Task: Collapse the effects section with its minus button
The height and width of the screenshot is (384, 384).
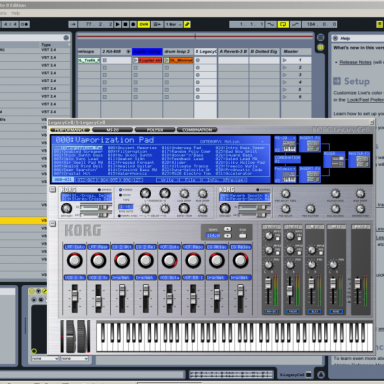Action: (53, 190)
